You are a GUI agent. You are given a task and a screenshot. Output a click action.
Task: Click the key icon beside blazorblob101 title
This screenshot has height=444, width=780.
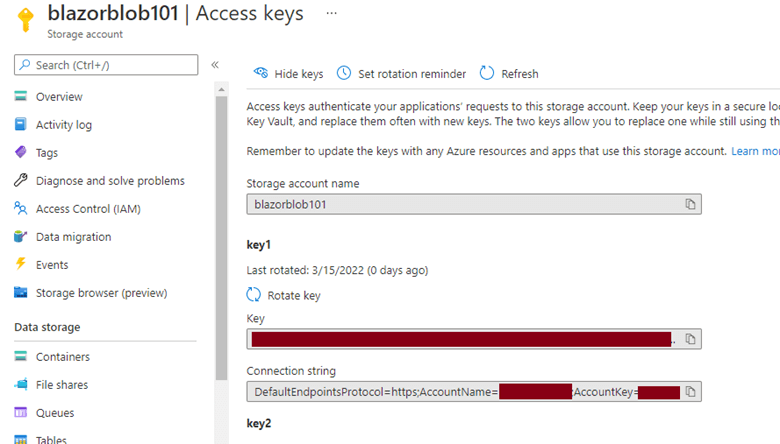24,20
